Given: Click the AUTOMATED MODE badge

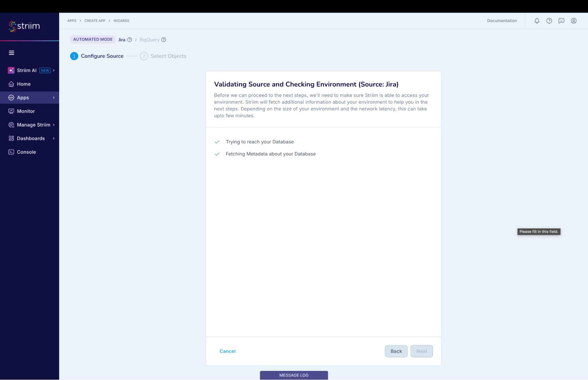Looking at the screenshot, I should tap(93, 39).
